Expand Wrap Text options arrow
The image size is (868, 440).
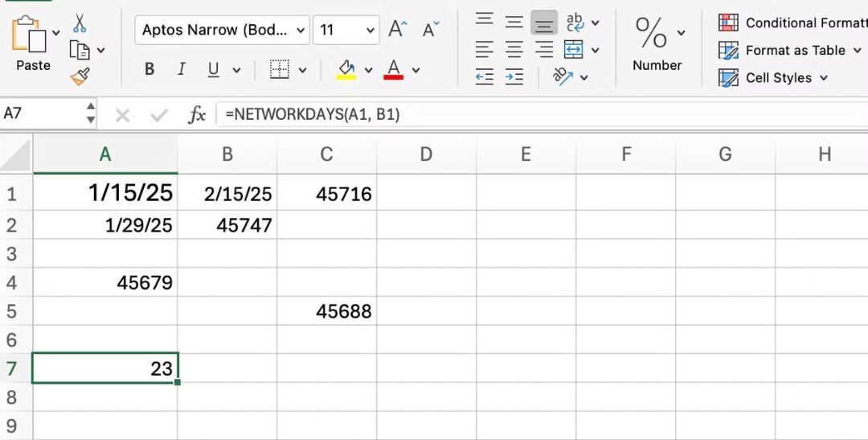pos(595,23)
